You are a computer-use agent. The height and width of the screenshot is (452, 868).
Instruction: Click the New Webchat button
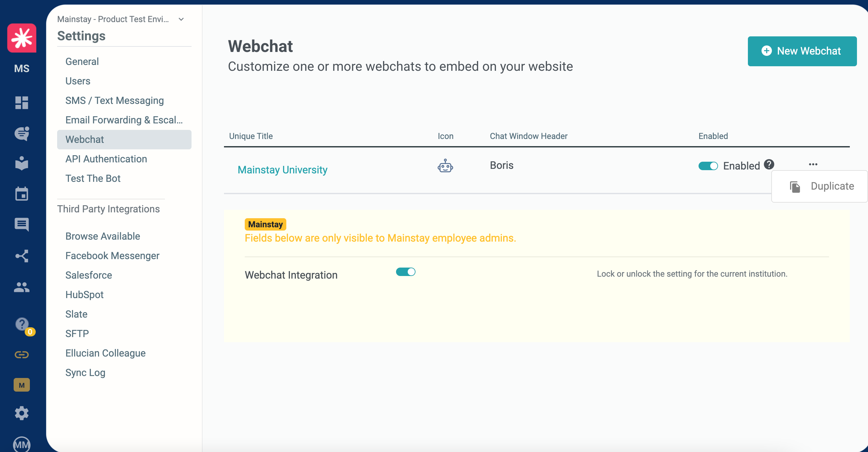pos(802,51)
